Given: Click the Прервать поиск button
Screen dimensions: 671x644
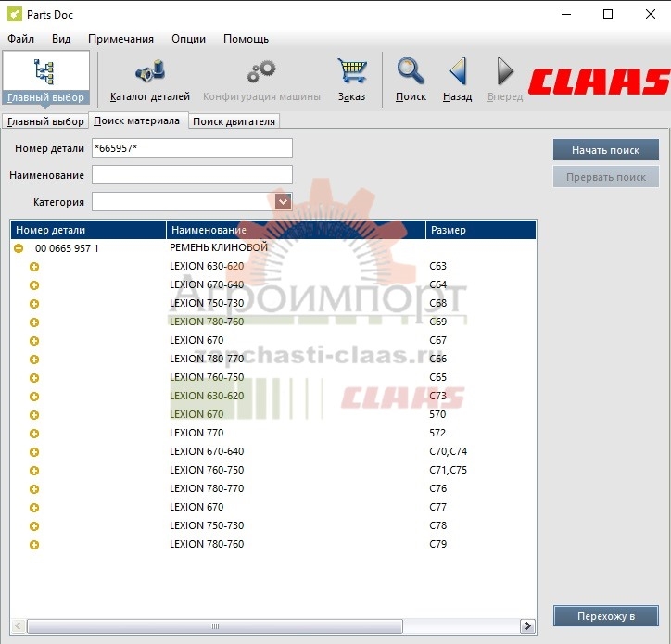Looking at the screenshot, I should click(x=605, y=177).
